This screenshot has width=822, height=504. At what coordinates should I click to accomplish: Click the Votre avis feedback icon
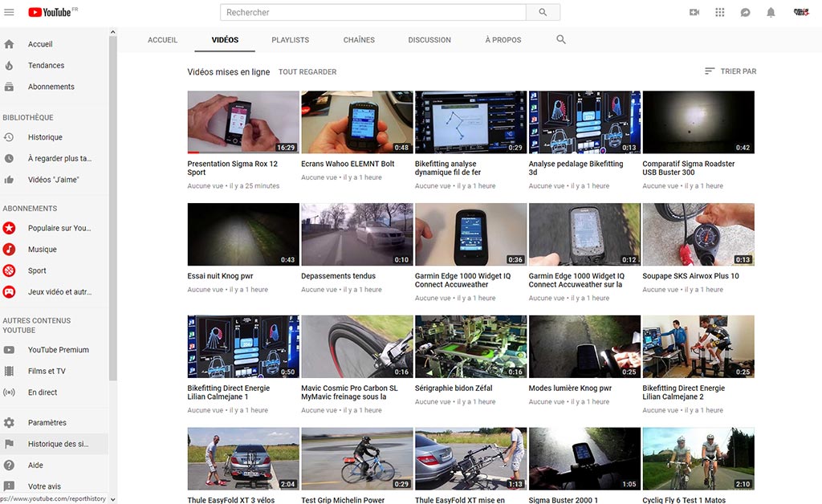tap(9, 486)
